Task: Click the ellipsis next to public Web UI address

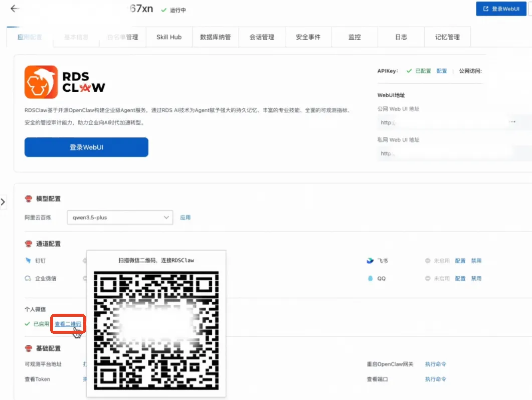Action: tap(512, 121)
